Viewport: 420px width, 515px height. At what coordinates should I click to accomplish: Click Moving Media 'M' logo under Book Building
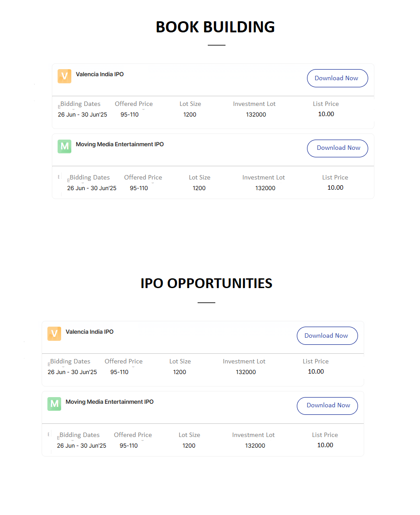click(x=64, y=146)
